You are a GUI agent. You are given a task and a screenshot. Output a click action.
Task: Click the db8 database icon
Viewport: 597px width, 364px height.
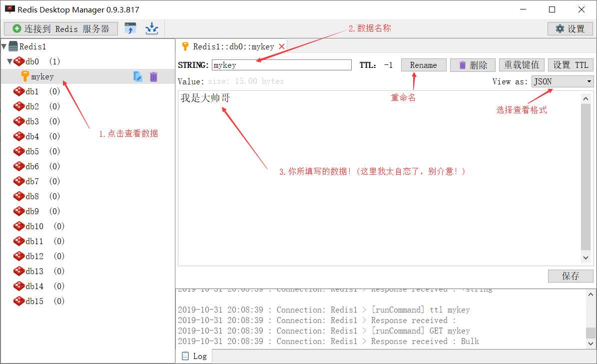pos(19,196)
